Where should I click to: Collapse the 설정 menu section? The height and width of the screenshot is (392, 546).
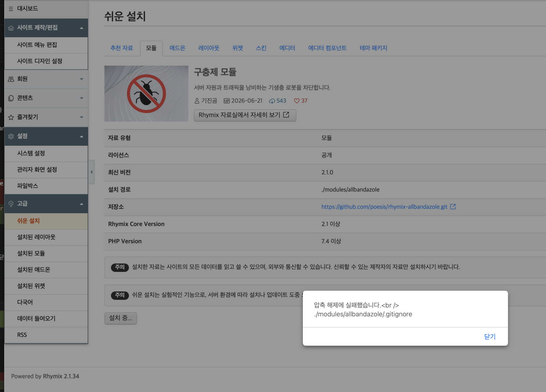click(82, 136)
